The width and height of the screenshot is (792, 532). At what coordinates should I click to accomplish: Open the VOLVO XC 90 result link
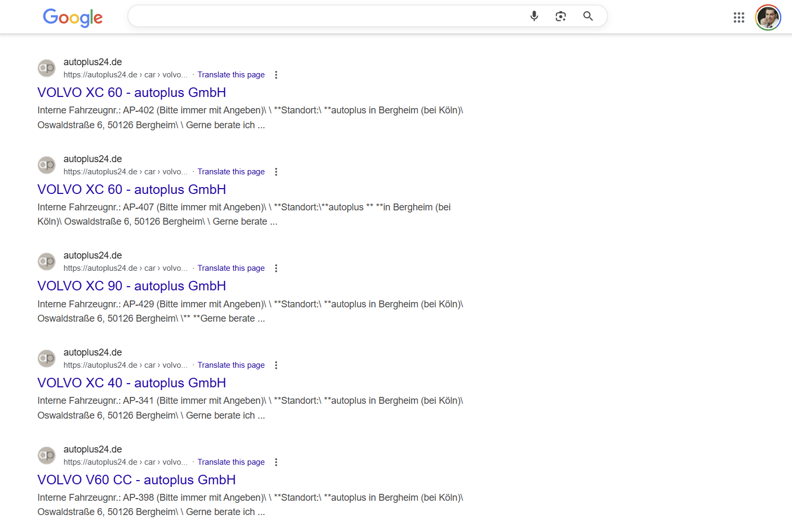click(131, 286)
